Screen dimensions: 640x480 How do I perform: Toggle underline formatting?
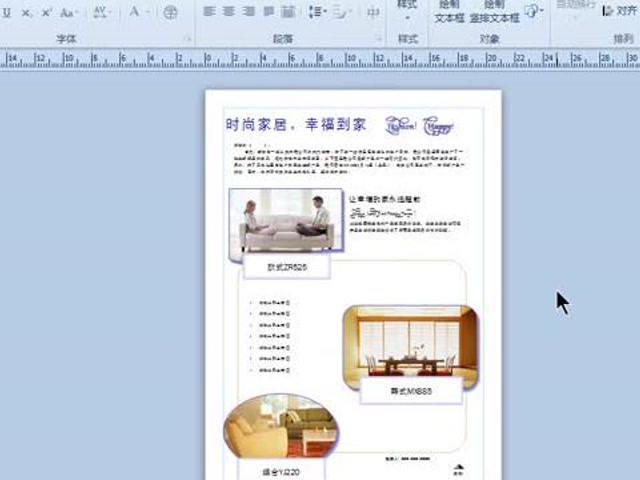tap(7, 13)
